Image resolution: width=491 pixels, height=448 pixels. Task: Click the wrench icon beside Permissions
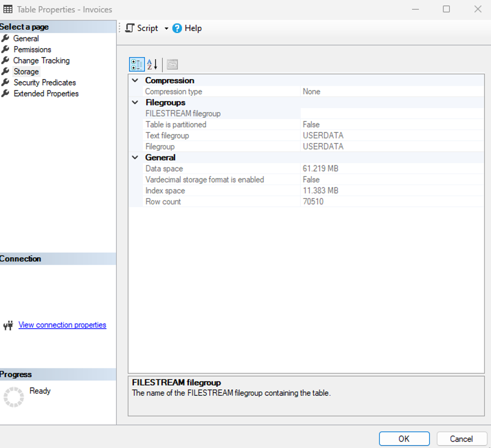coord(5,50)
